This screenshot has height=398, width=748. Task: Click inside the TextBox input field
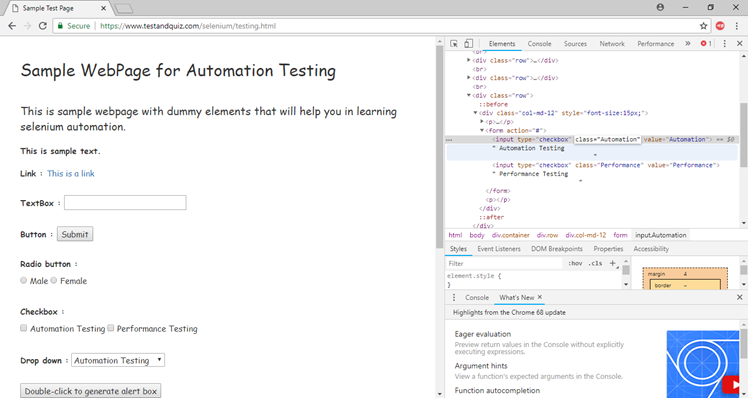coord(125,202)
